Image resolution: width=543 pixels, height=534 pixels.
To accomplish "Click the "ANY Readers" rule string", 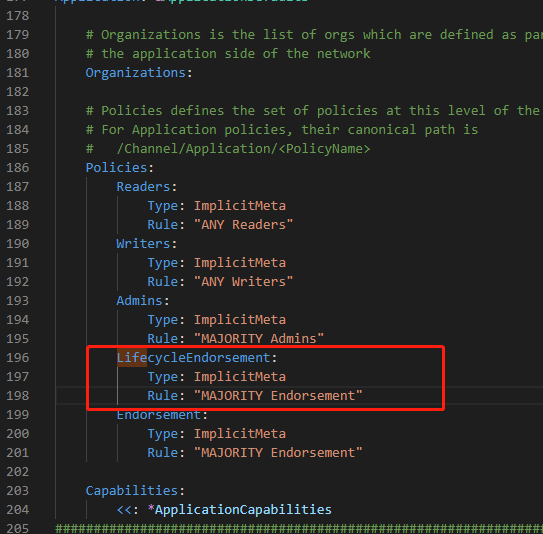I will point(243,225).
